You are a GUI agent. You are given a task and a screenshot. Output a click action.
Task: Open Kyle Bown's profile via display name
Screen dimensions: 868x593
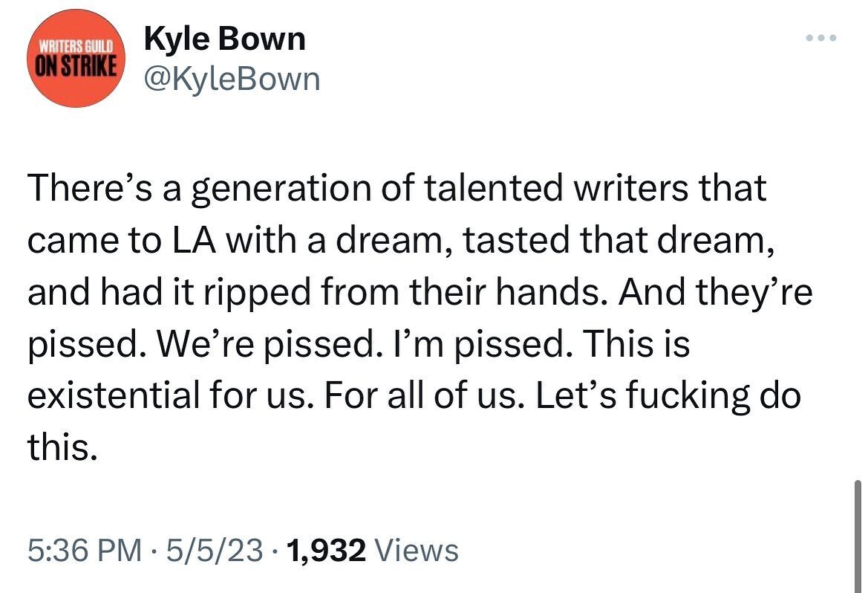(x=225, y=39)
